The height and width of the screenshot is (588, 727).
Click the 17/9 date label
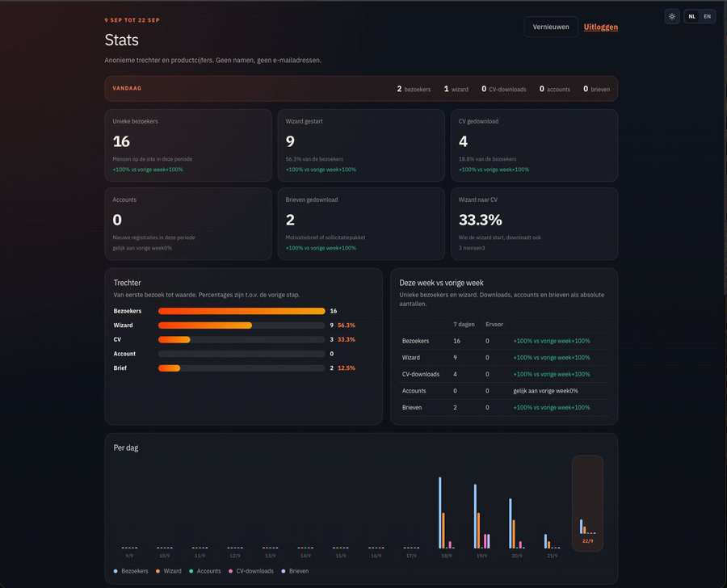tap(411, 556)
